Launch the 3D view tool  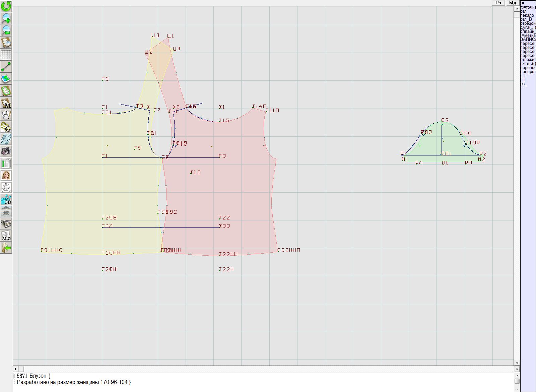pyautogui.click(x=6, y=200)
